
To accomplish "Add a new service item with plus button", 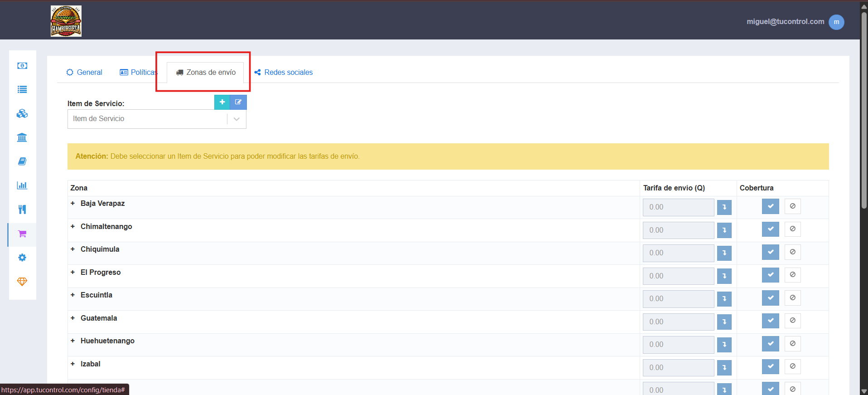I will point(222,102).
